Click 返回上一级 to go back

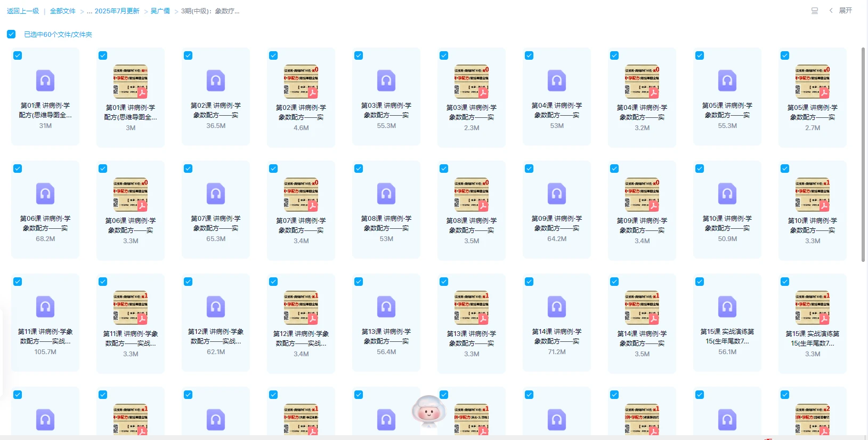[23, 11]
